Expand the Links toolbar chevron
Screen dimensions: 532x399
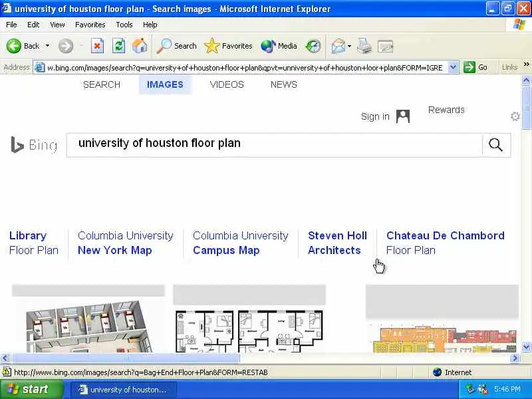526,64
